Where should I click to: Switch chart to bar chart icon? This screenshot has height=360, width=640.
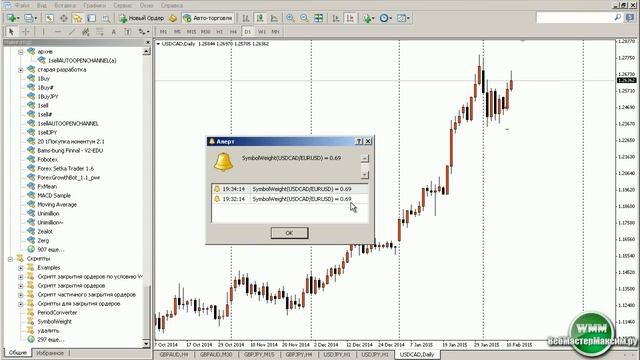click(x=246, y=18)
